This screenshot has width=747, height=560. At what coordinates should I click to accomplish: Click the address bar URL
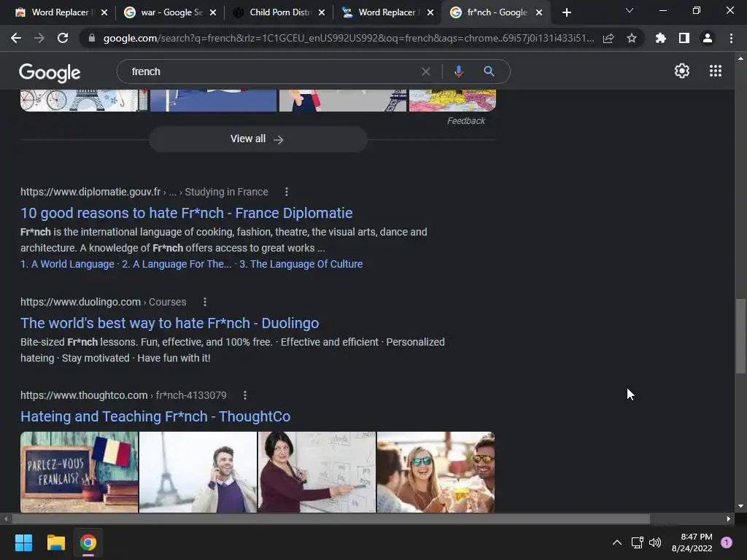tap(349, 38)
